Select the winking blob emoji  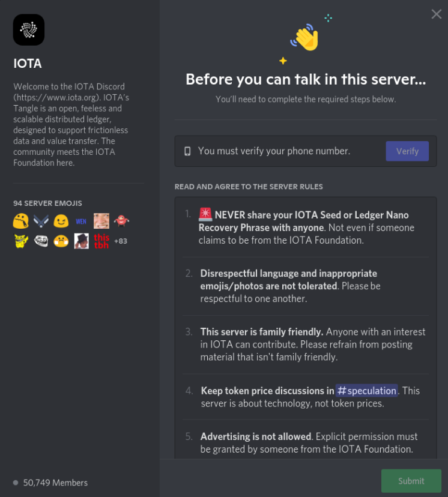click(x=61, y=221)
